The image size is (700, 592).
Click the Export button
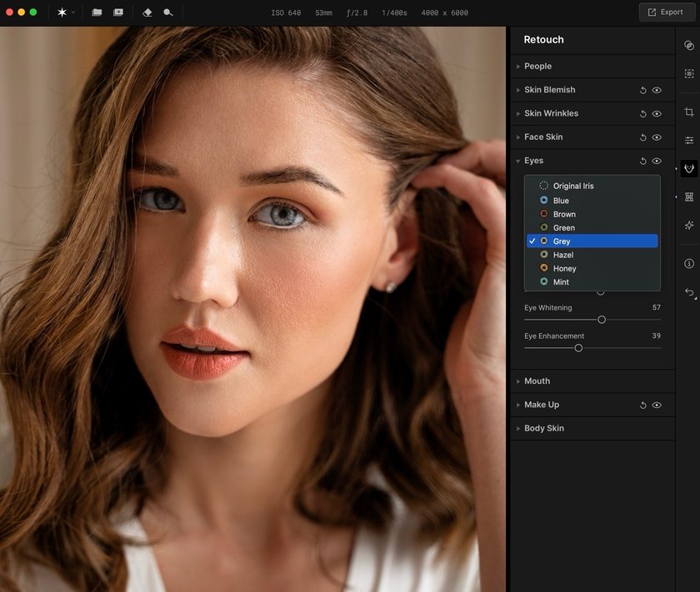[x=665, y=12]
